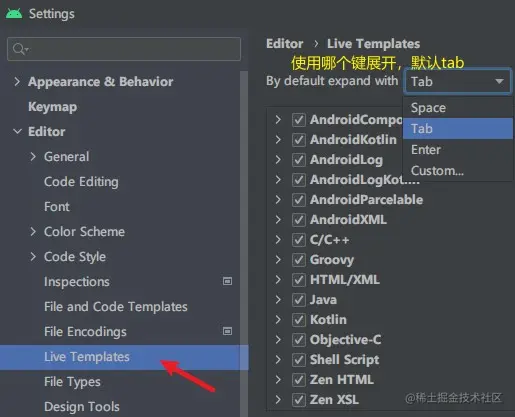Choose Tab in expand-with dropdown
Screen dimensions: 515x417
pos(458,128)
